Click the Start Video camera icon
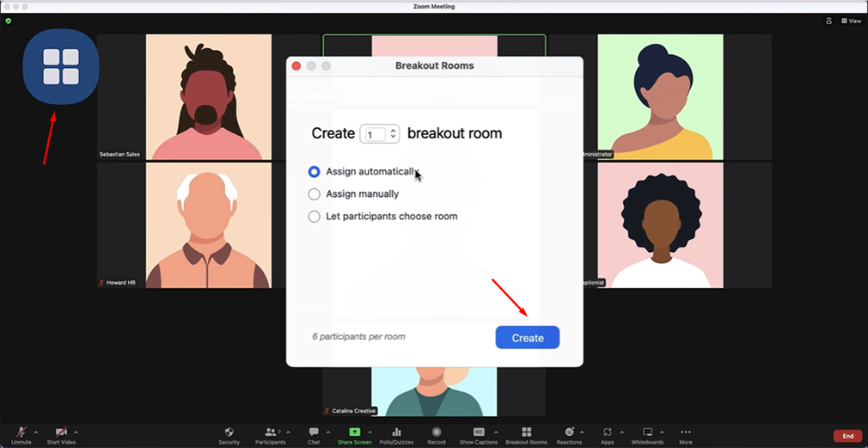Image resolution: width=868 pixels, height=448 pixels. 61,432
